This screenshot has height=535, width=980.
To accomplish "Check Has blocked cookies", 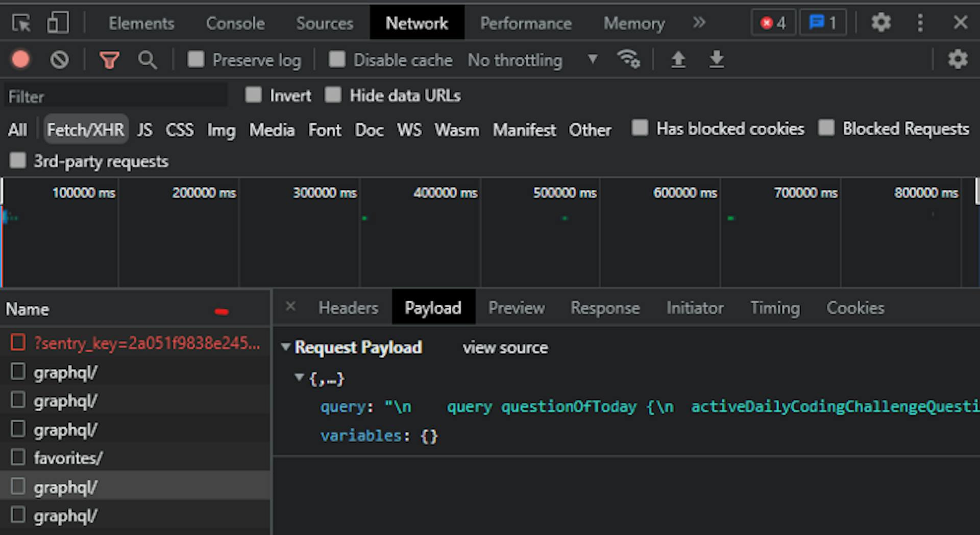I will (x=640, y=128).
